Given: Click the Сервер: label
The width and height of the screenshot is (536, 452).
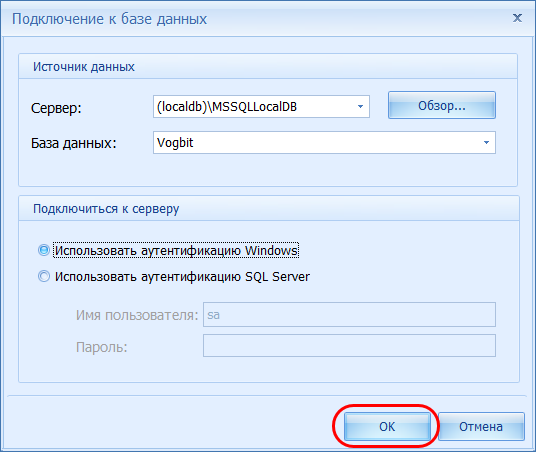Looking at the screenshot, I should pyautogui.click(x=56, y=108).
